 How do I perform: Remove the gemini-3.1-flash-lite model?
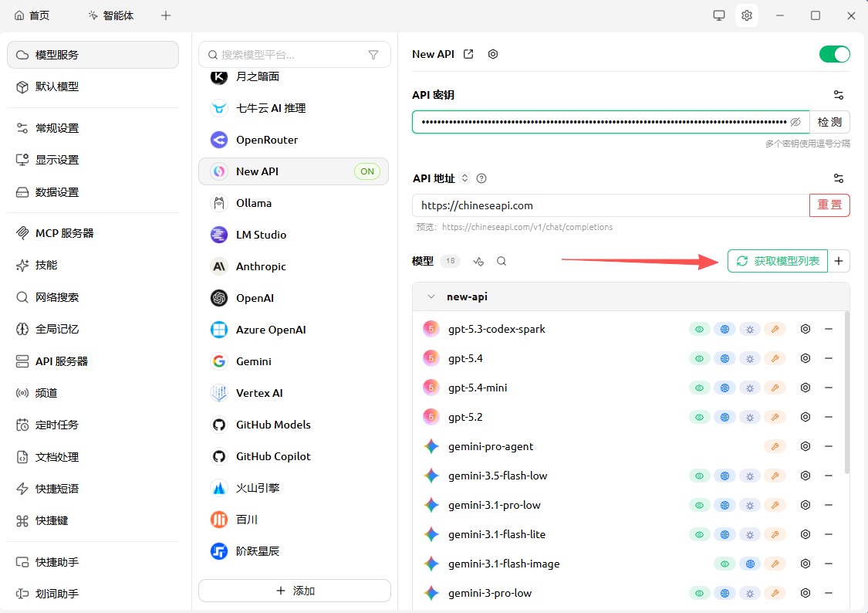[x=829, y=534]
